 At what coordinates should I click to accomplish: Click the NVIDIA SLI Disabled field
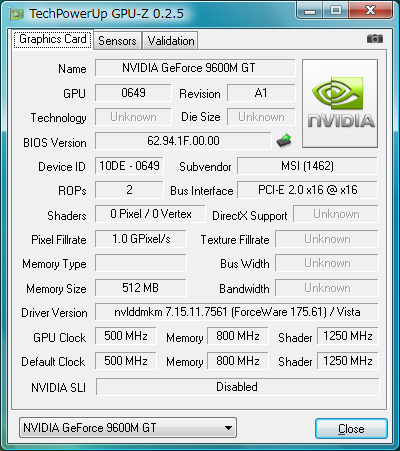(x=237, y=387)
